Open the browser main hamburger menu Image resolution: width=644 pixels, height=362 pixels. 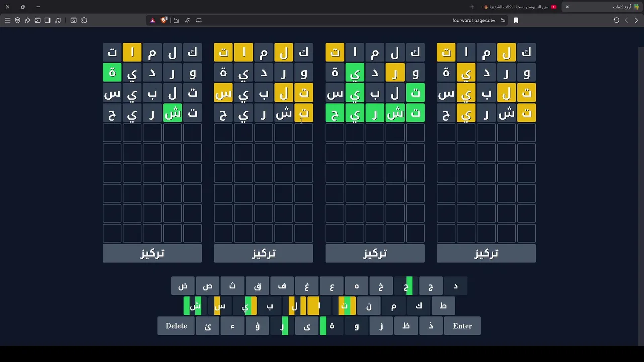[x=7, y=20]
